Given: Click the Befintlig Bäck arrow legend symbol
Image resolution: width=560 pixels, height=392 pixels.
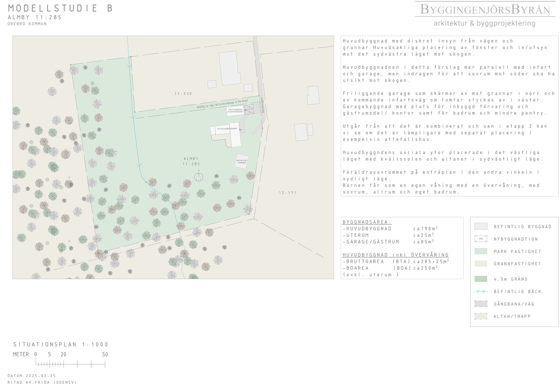Looking at the screenshot, I should 481,291.
